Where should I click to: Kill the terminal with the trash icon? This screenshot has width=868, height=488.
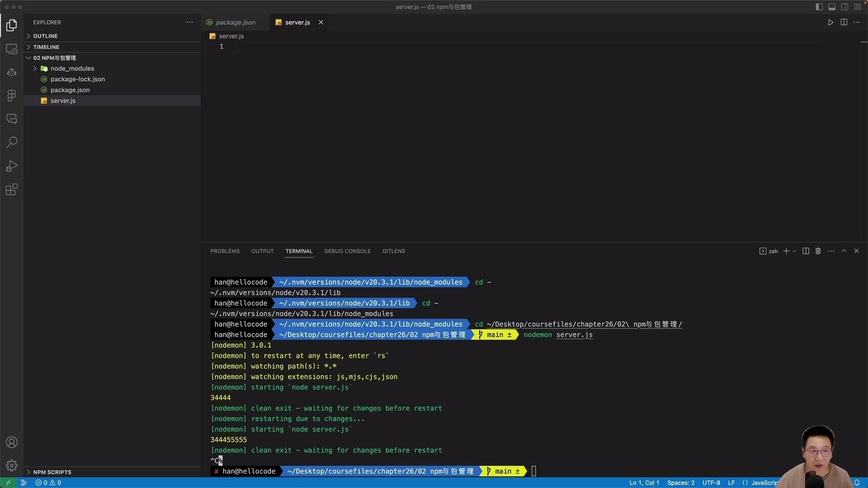pos(818,251)
